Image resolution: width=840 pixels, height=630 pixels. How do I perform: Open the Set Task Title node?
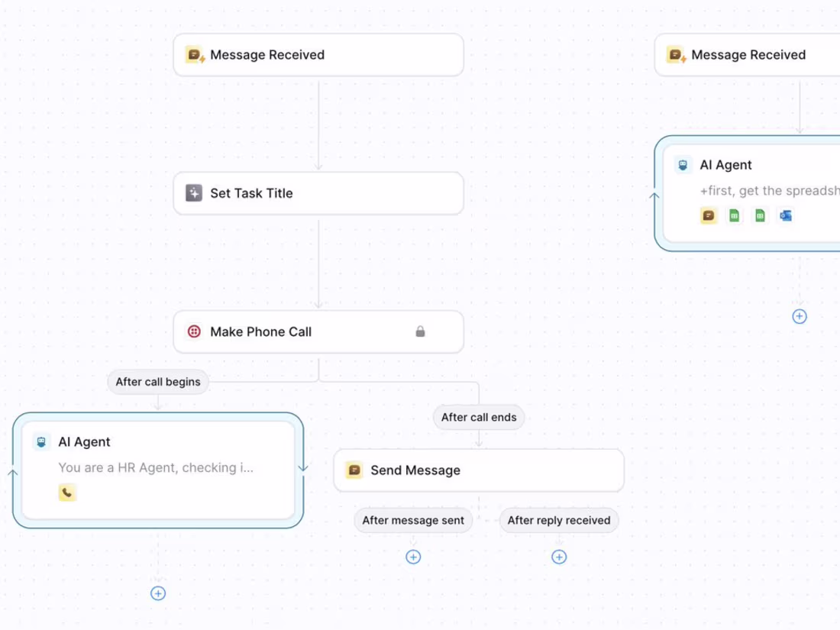coord(318,193)
